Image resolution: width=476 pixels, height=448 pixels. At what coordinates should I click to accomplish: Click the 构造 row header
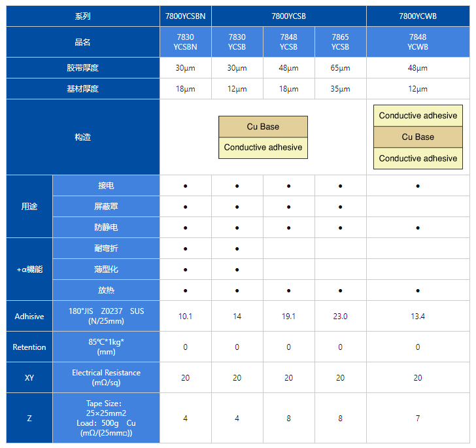[x=82, y=137]
